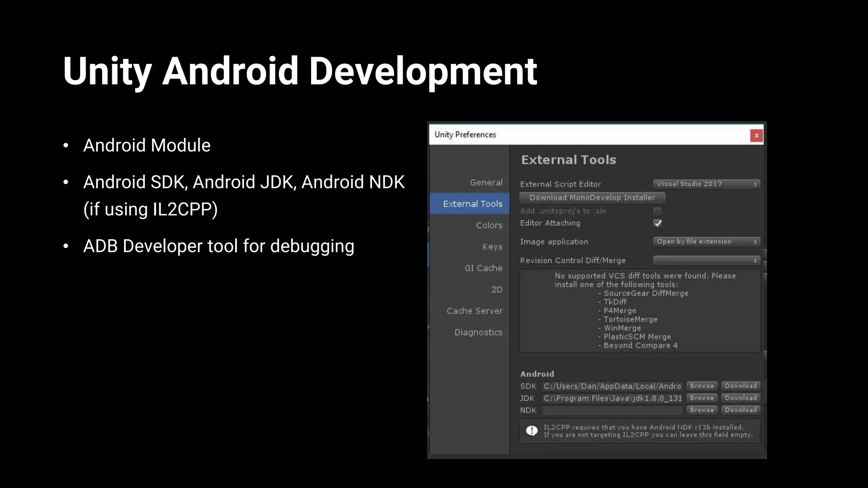This screenshot has width=868, height=488.
Task: Click the 'Android Module' bullet text
Action: [147, 145]
